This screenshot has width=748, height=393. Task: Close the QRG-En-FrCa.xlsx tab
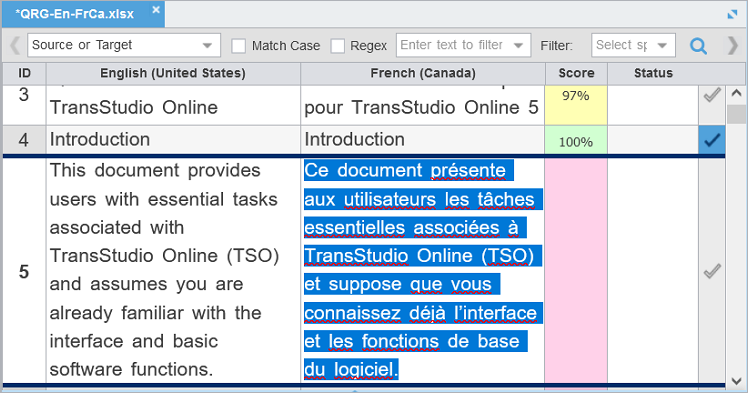(x=156, y=10)
